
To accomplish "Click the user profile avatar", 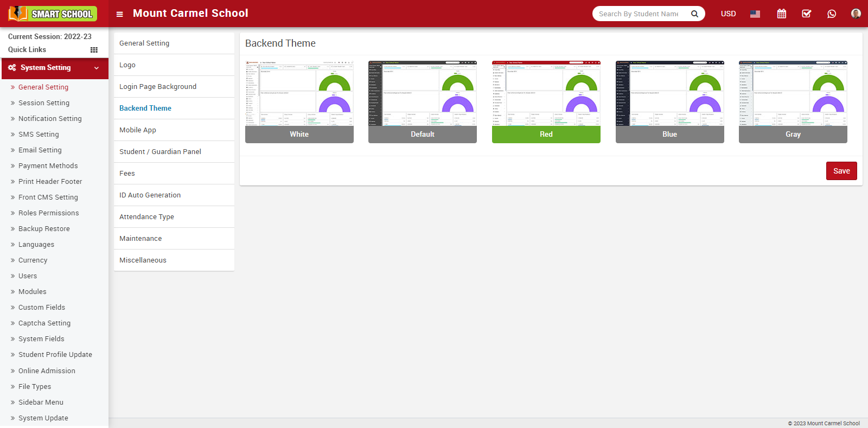I will coord(856,14).
